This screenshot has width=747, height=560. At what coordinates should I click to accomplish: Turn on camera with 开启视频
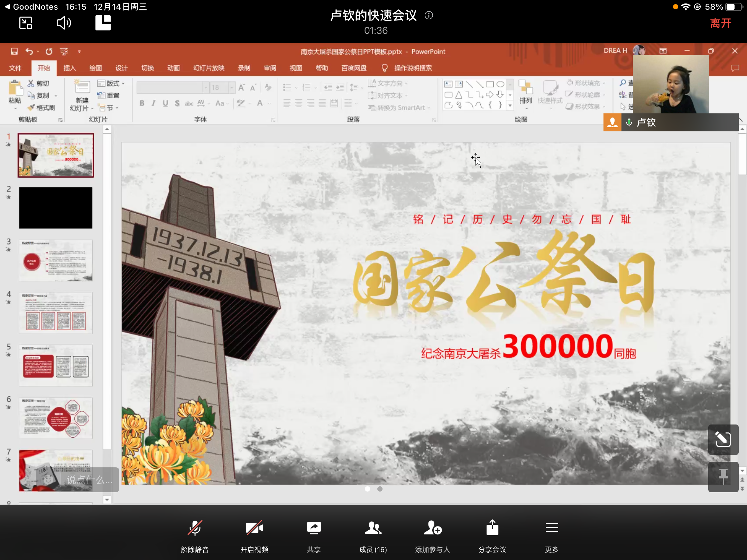click(254, 535)
